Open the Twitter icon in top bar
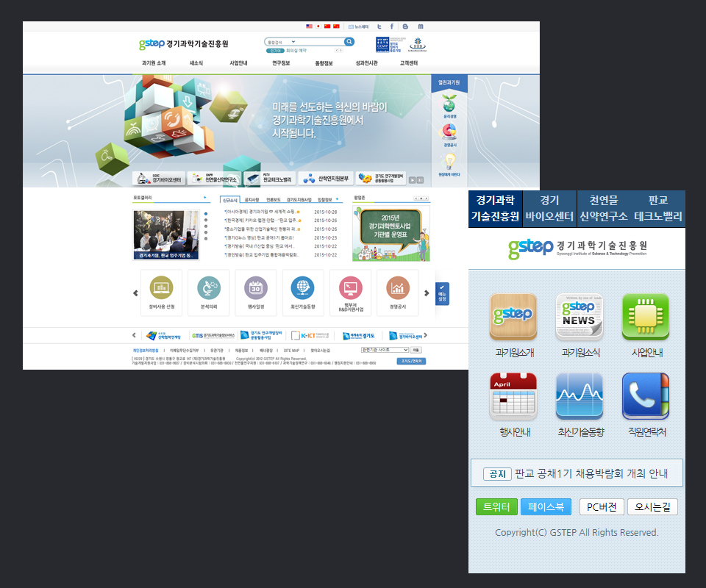Viewport: 706px width, 588px height. pyautogui.click(x=379, y=26)
